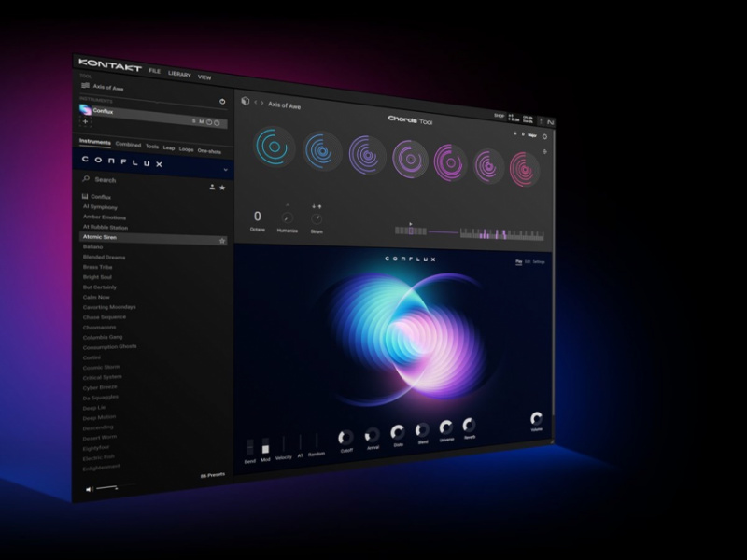Switch to the One-shots tab
This screenshot has width=747, height=560.
coord(209,151)
